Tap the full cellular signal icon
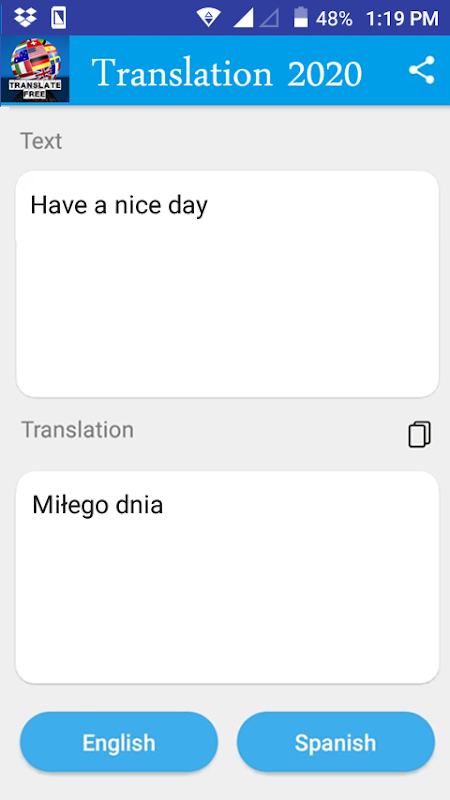Screen dimensions: 450x800 pyautogui.click(x=243, y=18)
